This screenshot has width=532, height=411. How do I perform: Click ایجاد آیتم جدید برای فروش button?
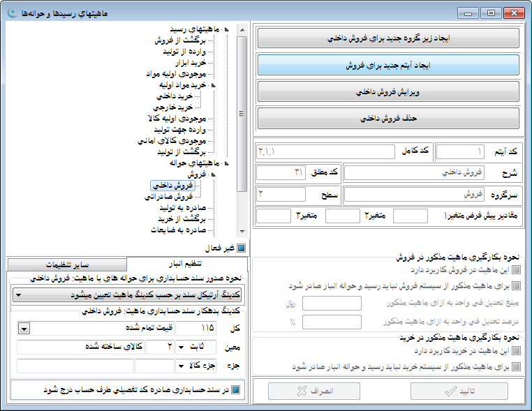pyautogui.click(x=388, y=65)
